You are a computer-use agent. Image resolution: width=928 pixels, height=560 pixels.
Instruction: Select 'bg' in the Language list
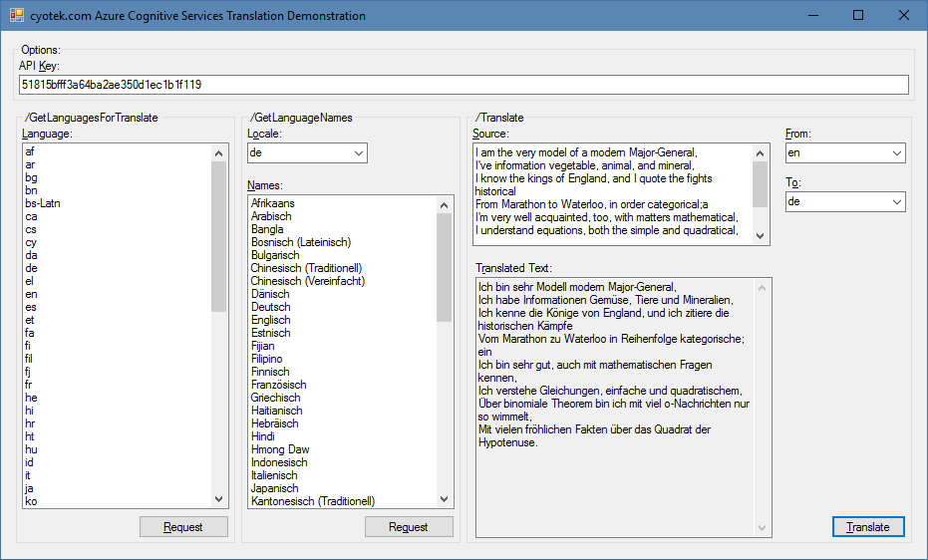coord(118,178)
